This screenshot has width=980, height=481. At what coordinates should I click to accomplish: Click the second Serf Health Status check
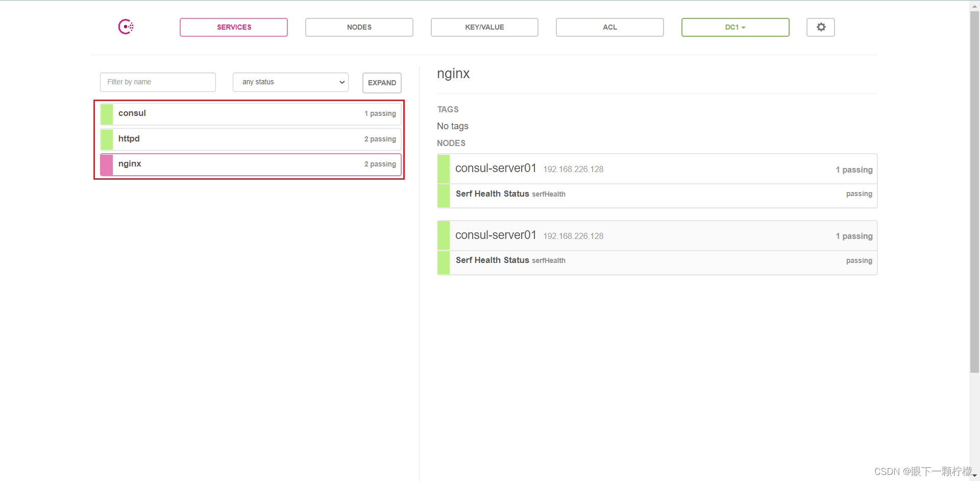coord(657,261)
